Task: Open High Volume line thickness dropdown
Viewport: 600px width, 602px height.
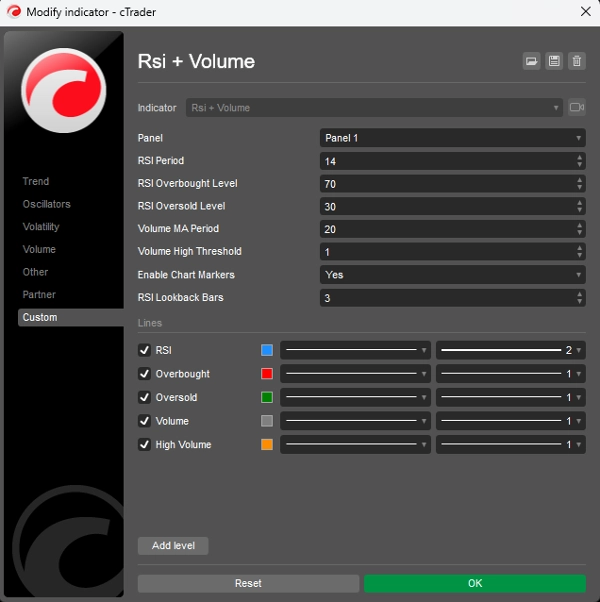Action: 511,445
